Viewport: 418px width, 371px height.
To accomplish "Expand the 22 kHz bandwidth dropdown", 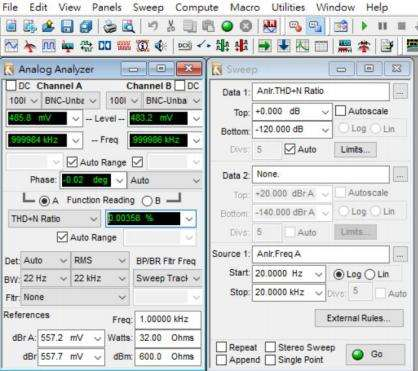I will click(100, 278).
